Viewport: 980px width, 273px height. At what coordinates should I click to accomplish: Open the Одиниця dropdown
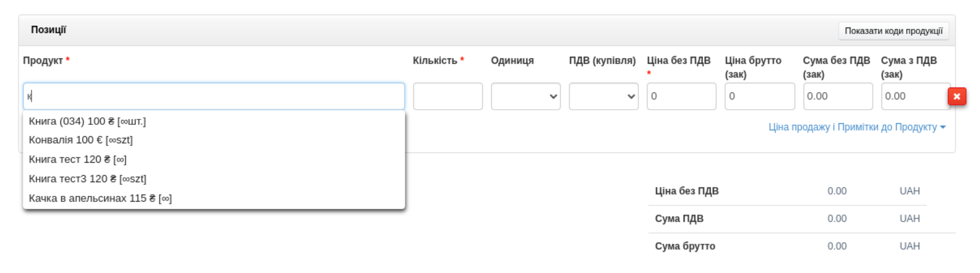pyautogui.click(x=525, y=96)
